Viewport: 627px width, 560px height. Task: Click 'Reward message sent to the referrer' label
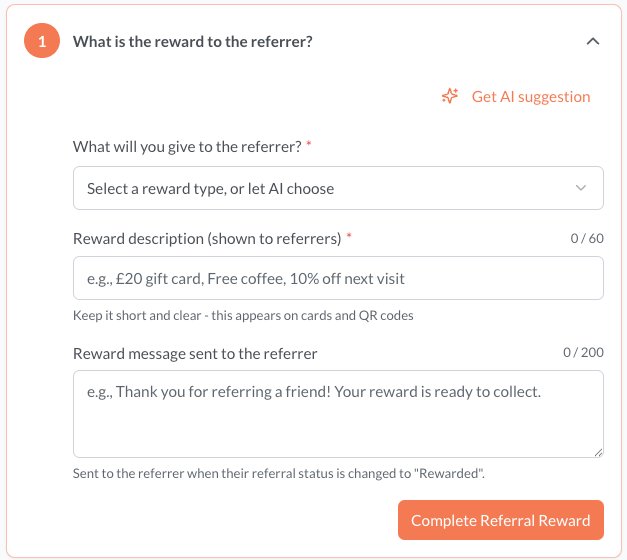tap(195, 354)
